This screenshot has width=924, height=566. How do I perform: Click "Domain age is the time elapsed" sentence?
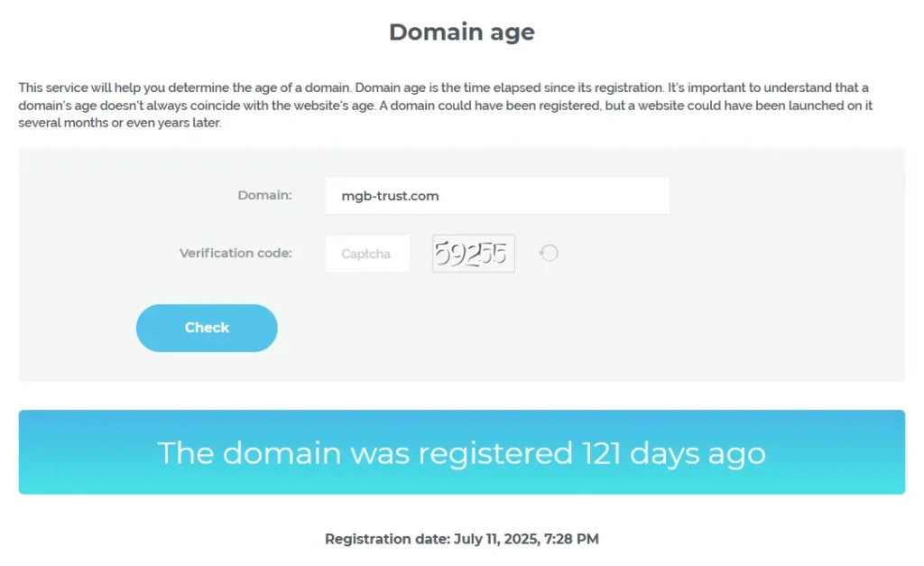click(451, 88)
